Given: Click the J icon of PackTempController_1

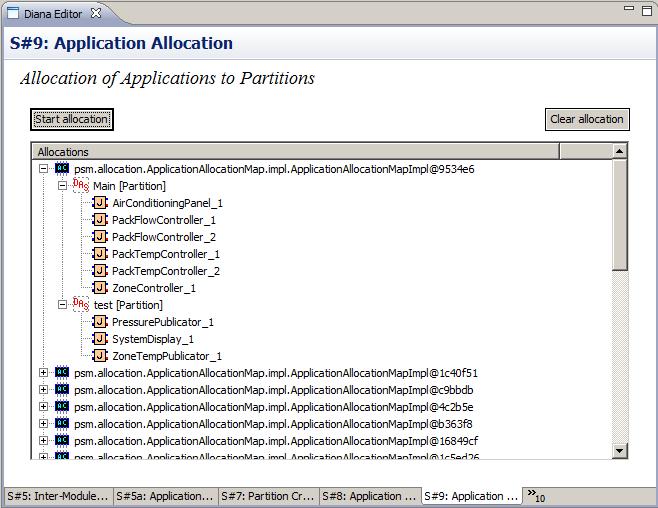Looking at the screenshot, I should tap(100, 254).
